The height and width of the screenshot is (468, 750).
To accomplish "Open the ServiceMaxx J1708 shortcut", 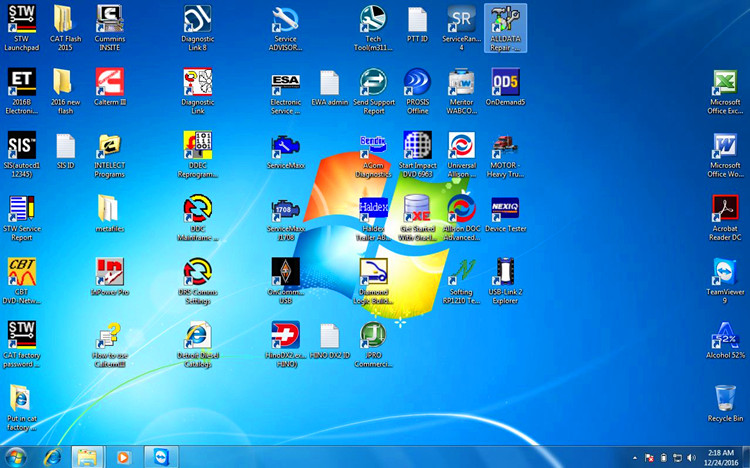I will 286,218.
